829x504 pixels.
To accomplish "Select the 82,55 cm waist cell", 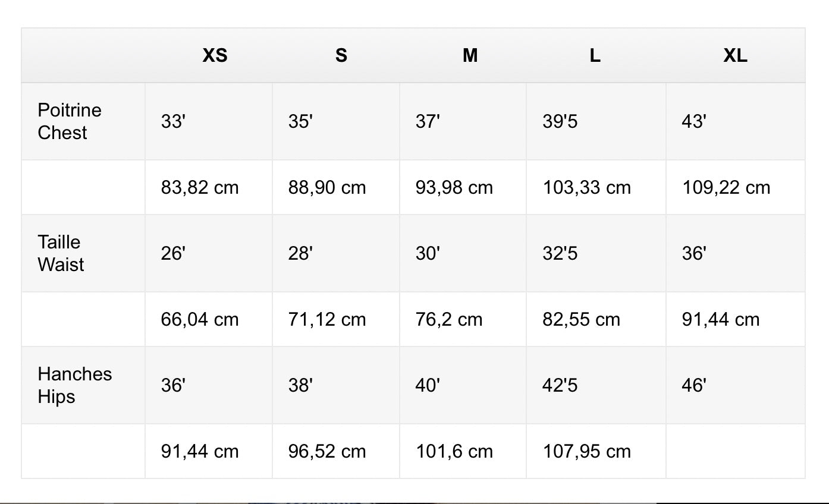I will (581, 320).
